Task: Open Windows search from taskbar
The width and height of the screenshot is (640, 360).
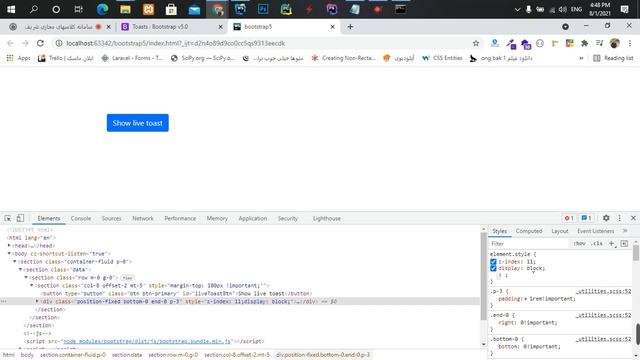Action: coord(33,9)
